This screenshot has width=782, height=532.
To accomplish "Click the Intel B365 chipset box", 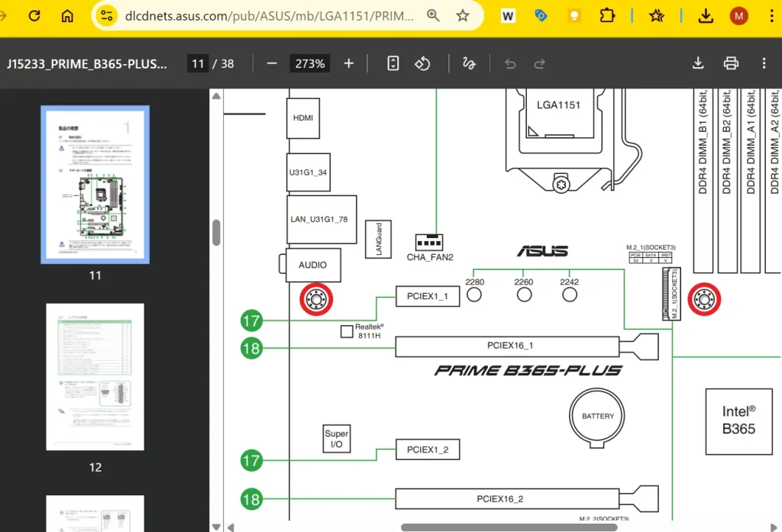I will pyautogui.click(x=738, y=421).
